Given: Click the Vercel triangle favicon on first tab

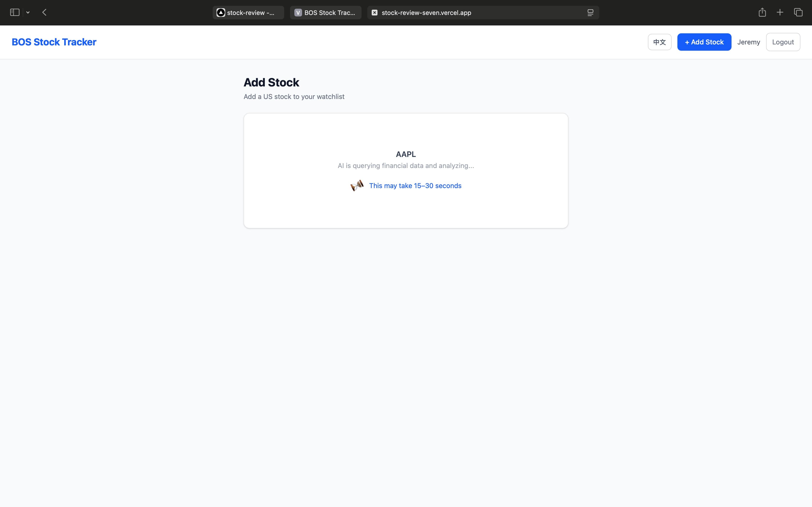Looking at the screenshot, I should (x=220, y=13).
